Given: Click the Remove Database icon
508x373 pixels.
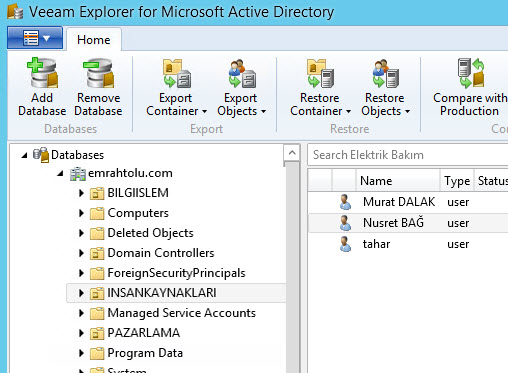Looking at the screenshot, I should (98, 73).
